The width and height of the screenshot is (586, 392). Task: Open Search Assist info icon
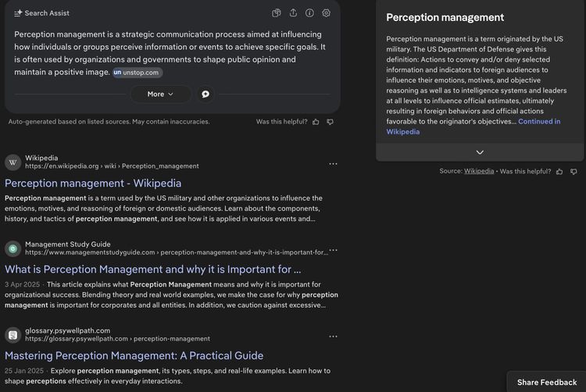pyautogui.click(x=309, y=13)
